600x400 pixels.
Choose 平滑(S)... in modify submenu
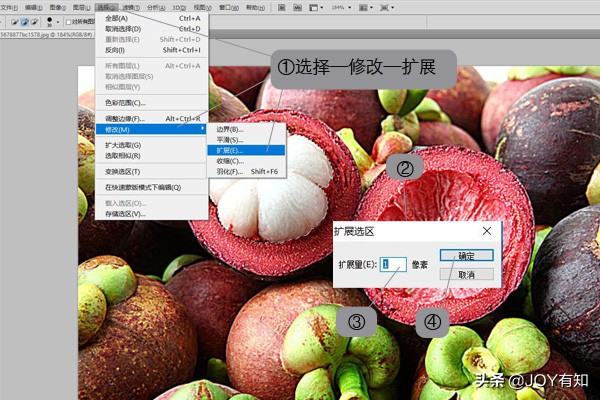(246, 140)
